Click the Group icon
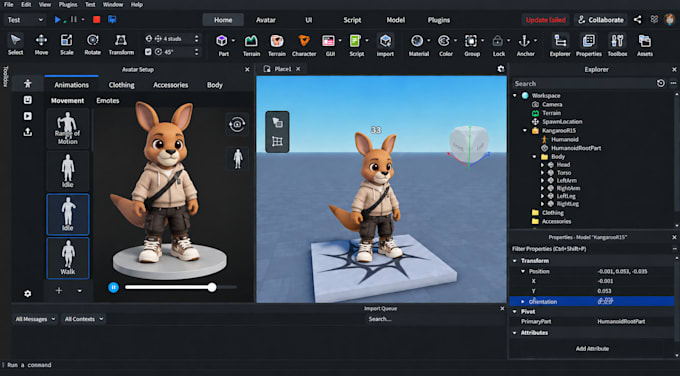 pos(471,45)
